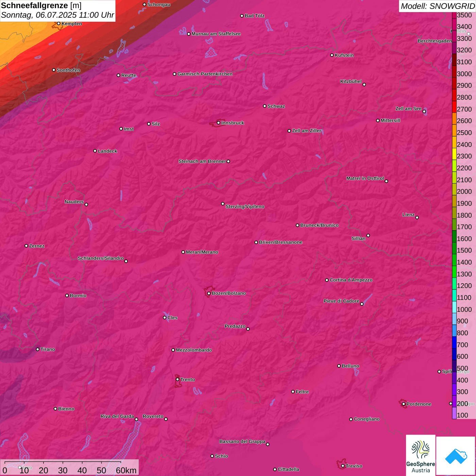Image resolution: width=476 pixels, height=476 pixels.
Task: Click the 'Zell am Ziller' label
Action: [307, 131]
